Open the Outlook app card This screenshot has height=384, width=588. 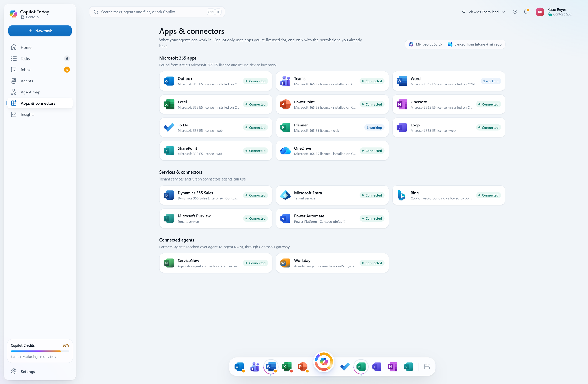216,81
